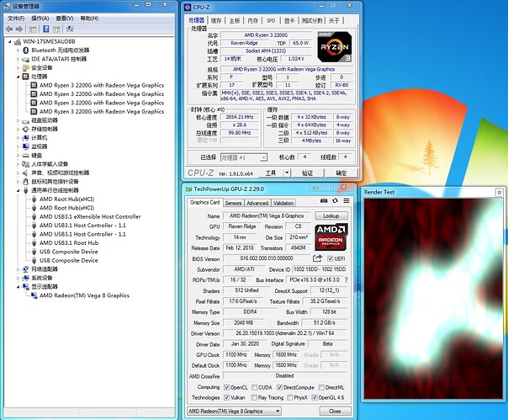Click the Render Test preview image
The height and width of the screenshot is (420, 508).
point(433,299)
